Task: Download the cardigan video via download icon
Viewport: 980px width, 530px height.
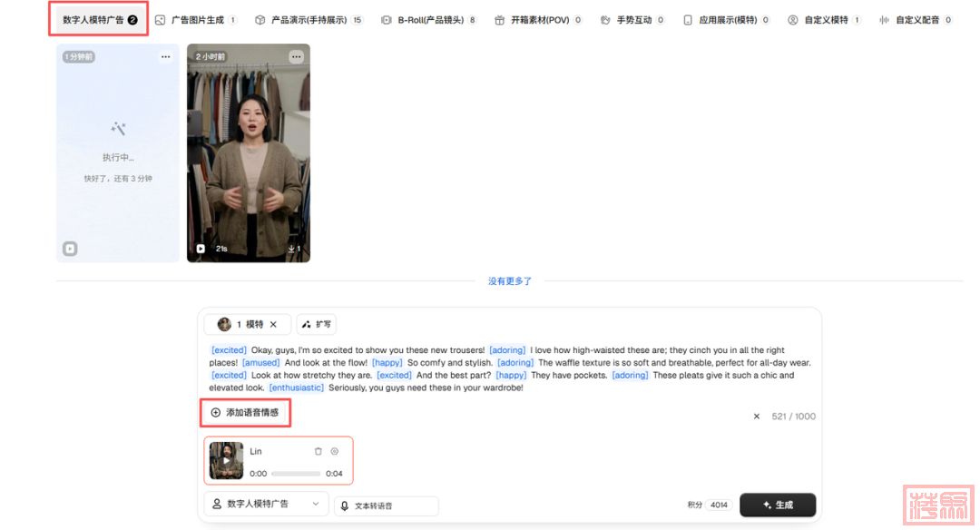Action: point(292,249)
